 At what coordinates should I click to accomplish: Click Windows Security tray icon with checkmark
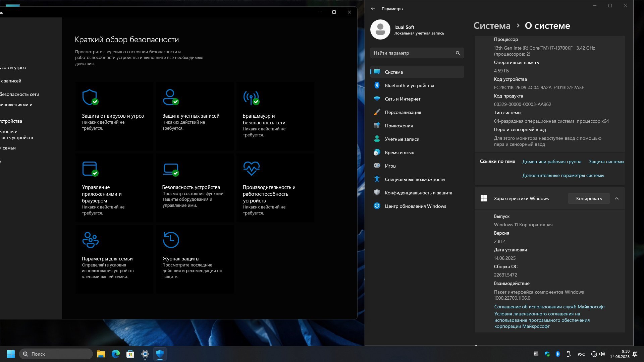(547, 354)
